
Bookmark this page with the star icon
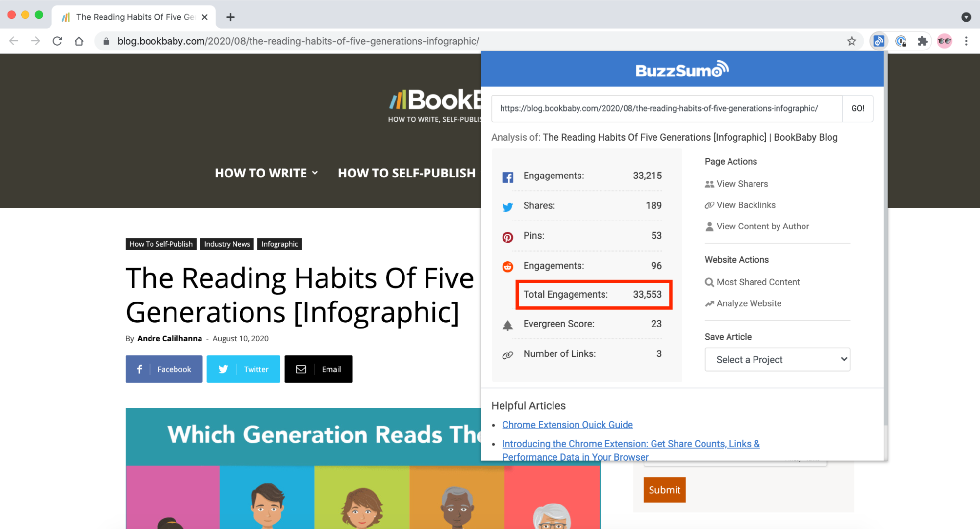point(852,41)
